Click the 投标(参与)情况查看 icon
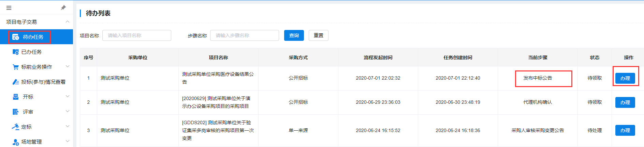 click(16, 82)
